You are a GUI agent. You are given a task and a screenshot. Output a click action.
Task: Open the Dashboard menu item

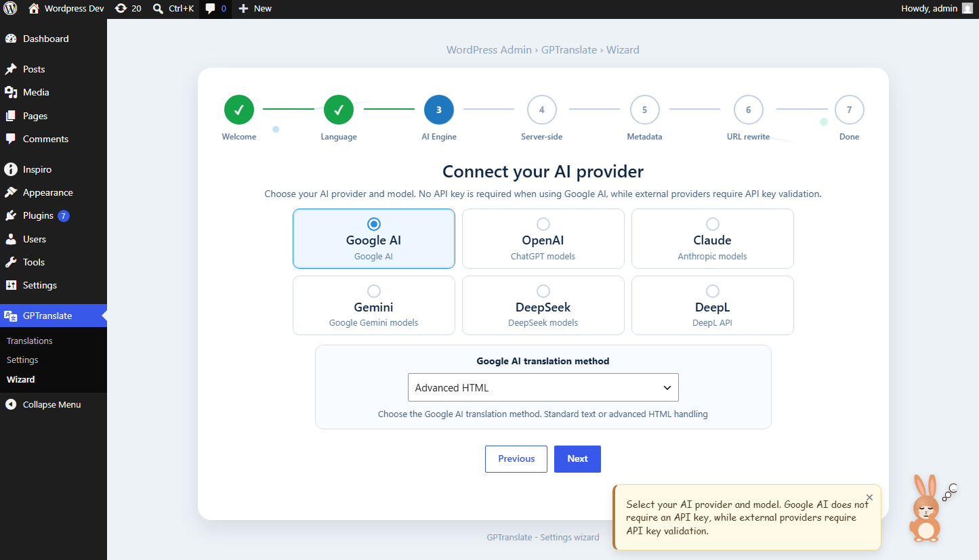coord(54,39)
